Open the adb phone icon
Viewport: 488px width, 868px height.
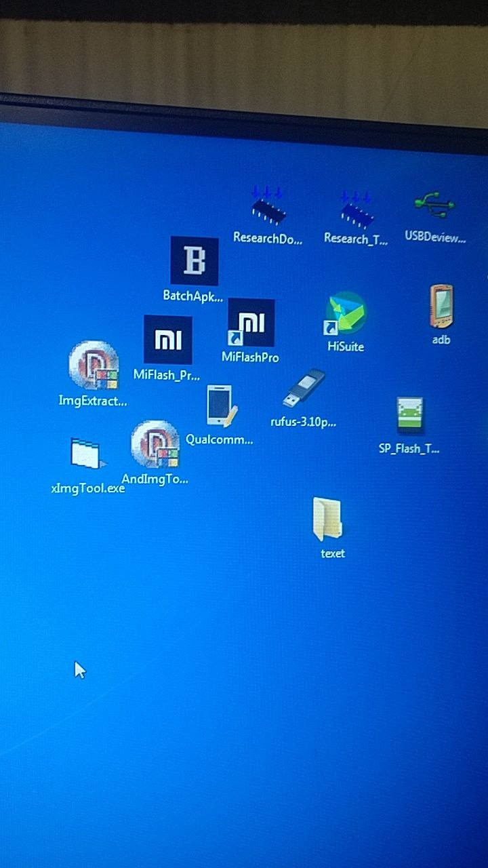[x=441, y=307]
